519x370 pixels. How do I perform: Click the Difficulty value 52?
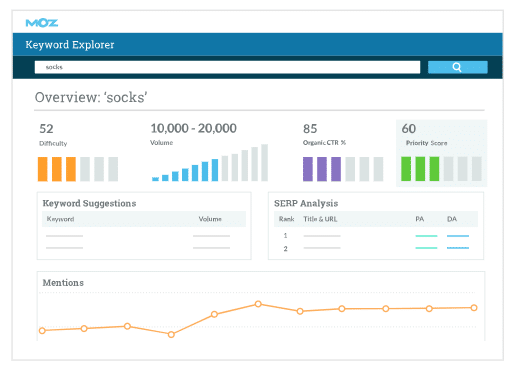click(46, 129)
